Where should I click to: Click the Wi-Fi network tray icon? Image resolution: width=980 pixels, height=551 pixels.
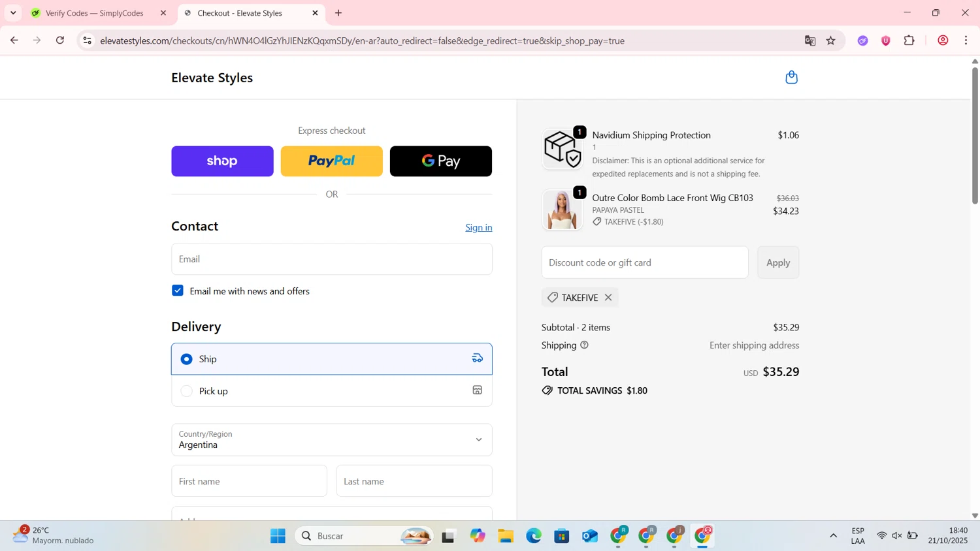coord(881,536)
